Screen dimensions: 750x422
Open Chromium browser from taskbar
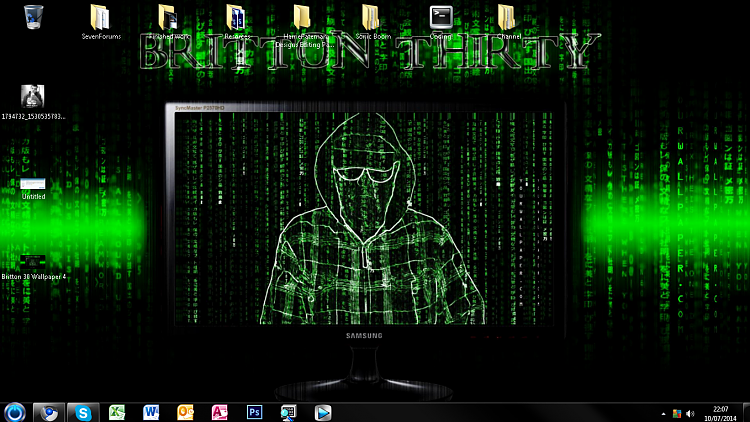click(x=49, y=412)
